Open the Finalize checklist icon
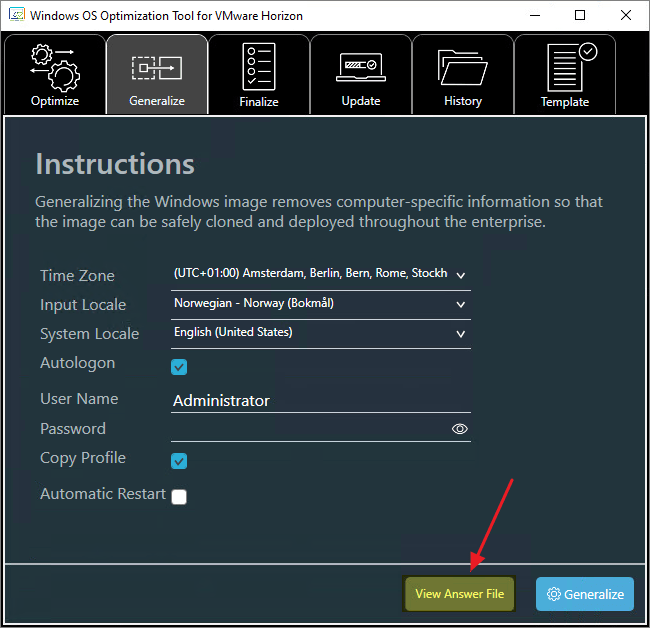This screenshot has width=650, height=628. (259, 66)
